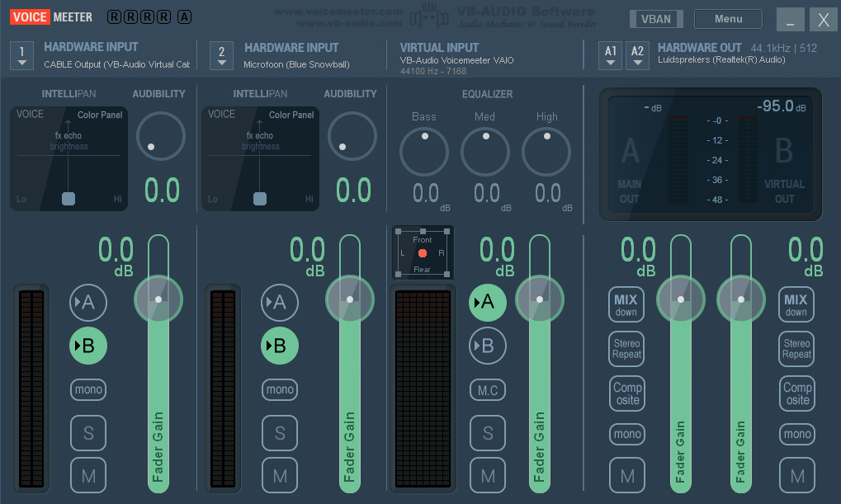Viewport: 841px width, 504px height.
Task: Toggle bus B routing on input 2
Action: coord(280,346)
